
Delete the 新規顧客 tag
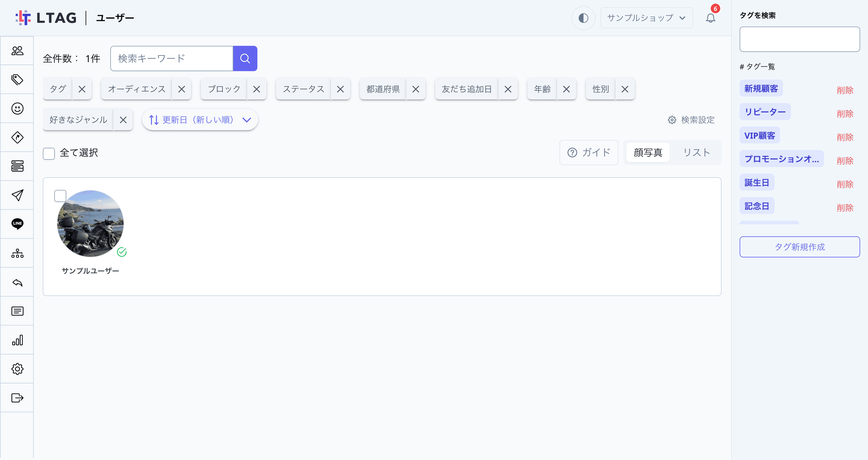(845, 90)
